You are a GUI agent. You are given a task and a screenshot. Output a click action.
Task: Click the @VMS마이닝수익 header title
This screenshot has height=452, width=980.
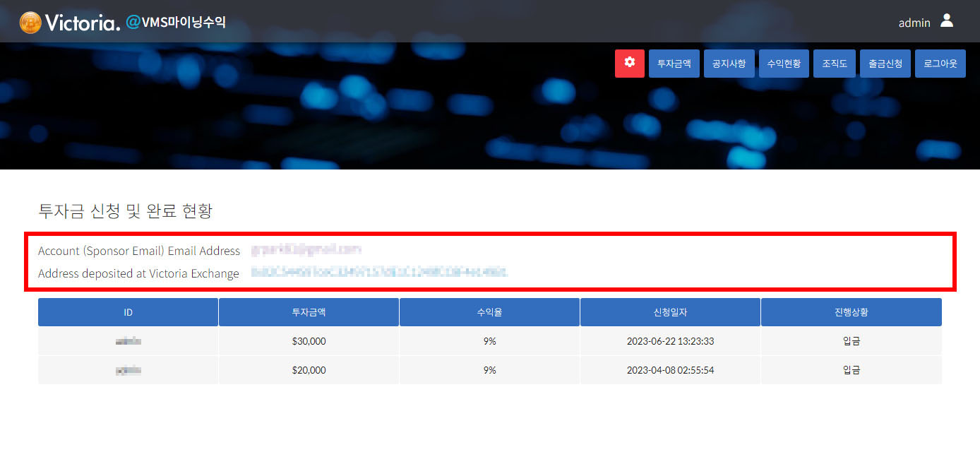pyautogui.click(x=176, y=23)
